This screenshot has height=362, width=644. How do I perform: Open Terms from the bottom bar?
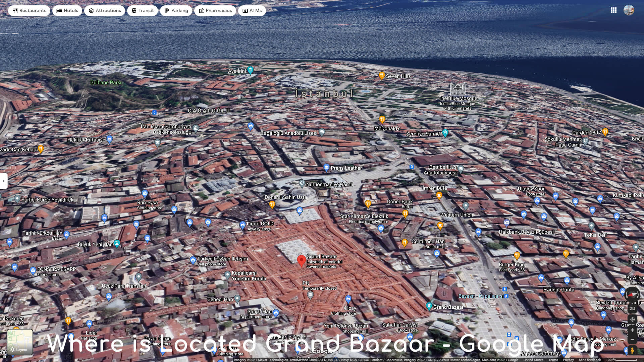tap(553, 359)
